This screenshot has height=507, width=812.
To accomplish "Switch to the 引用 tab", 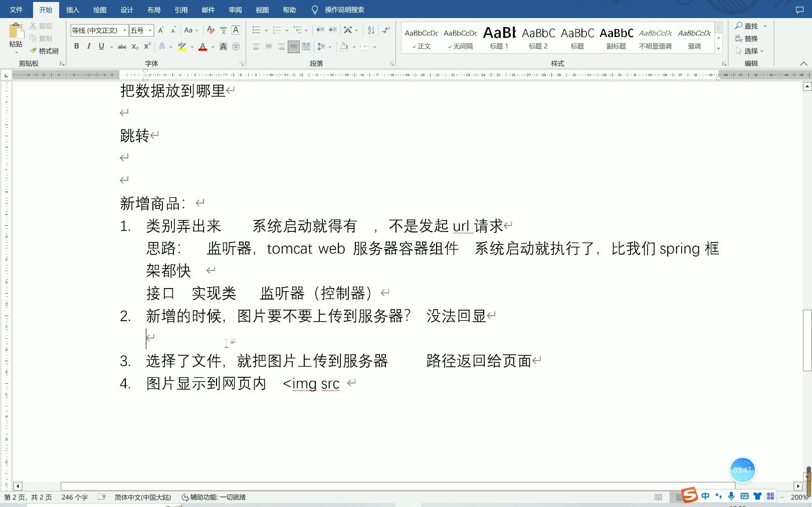I will tap(181, 10).
